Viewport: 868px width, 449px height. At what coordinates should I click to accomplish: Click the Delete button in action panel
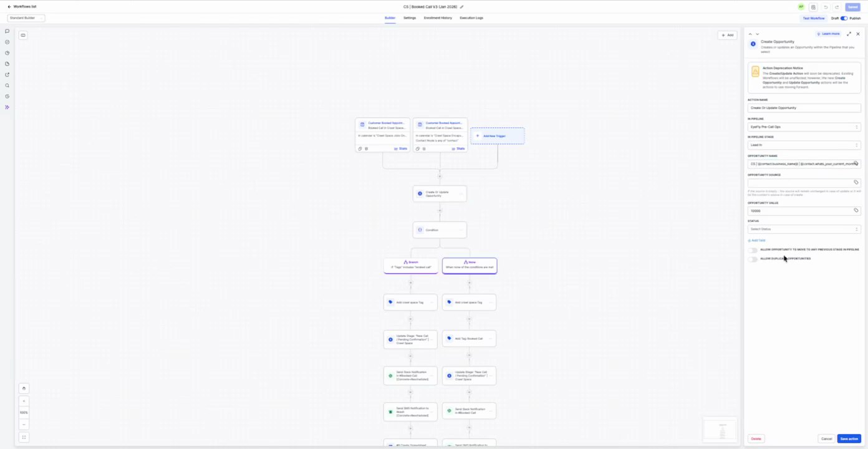pos(756,438)
